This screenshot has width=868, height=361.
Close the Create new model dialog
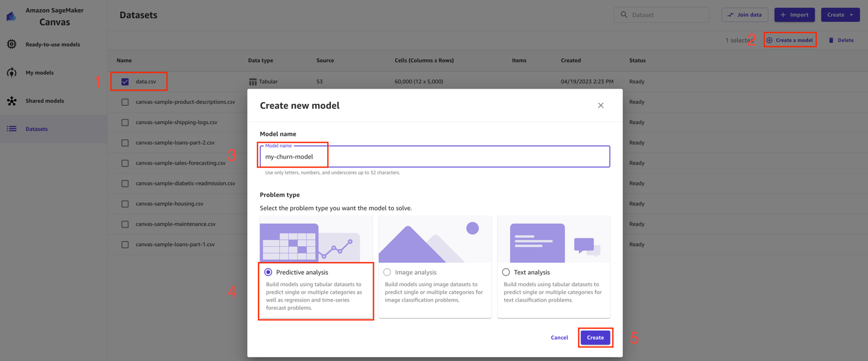tap(600, 106)
